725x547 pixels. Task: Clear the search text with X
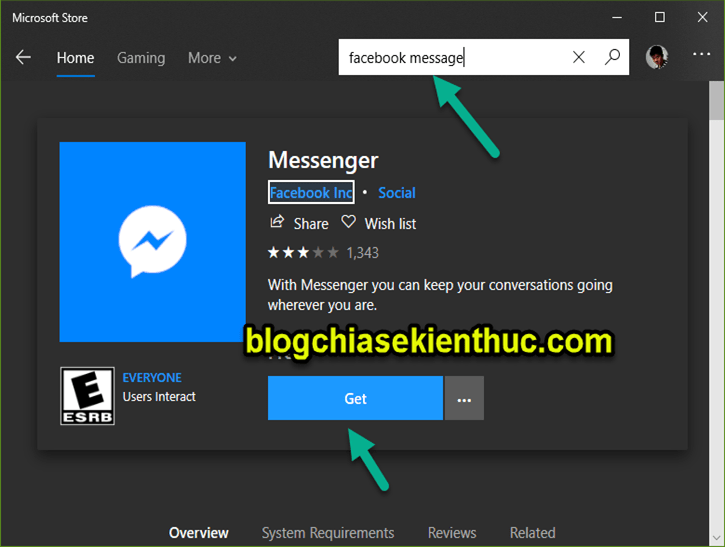coord(578,57)
